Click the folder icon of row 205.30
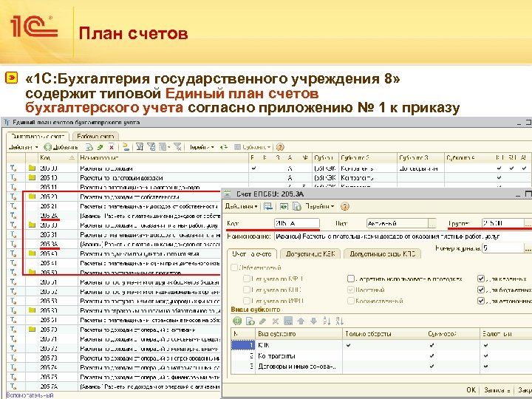The height and width of the screenshot is (399, 532). point(33,225)
